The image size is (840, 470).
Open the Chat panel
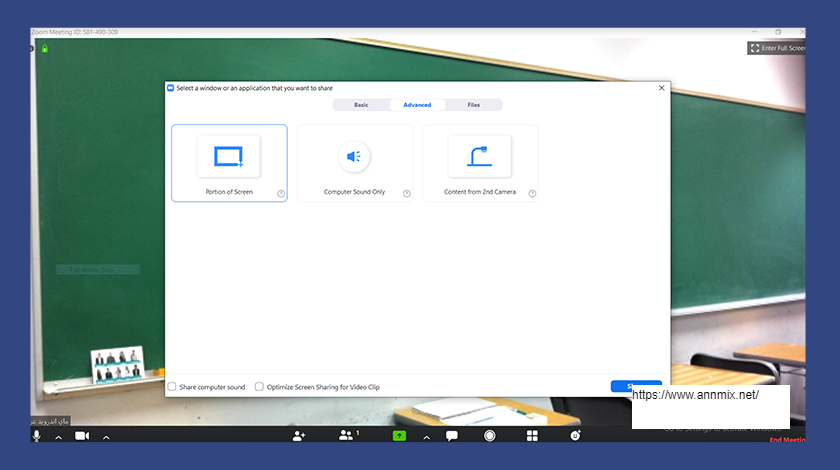click(452, 436)
